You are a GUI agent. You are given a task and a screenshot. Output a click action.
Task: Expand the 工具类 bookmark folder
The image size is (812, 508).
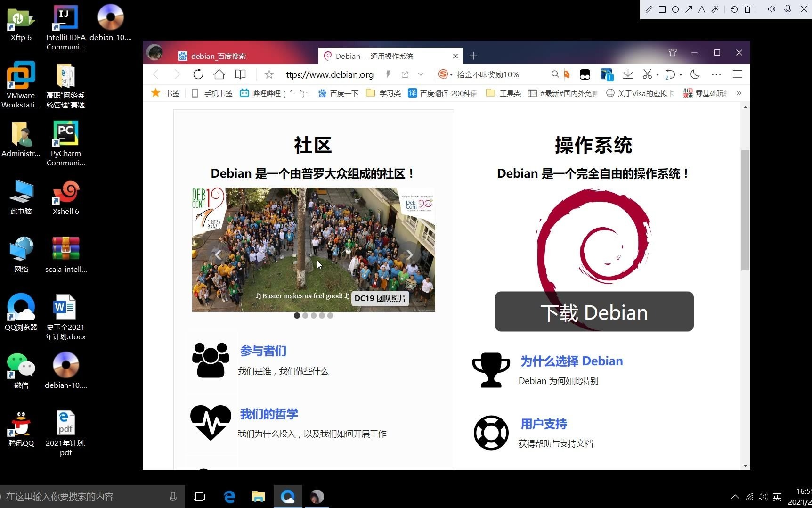point(503,93)
